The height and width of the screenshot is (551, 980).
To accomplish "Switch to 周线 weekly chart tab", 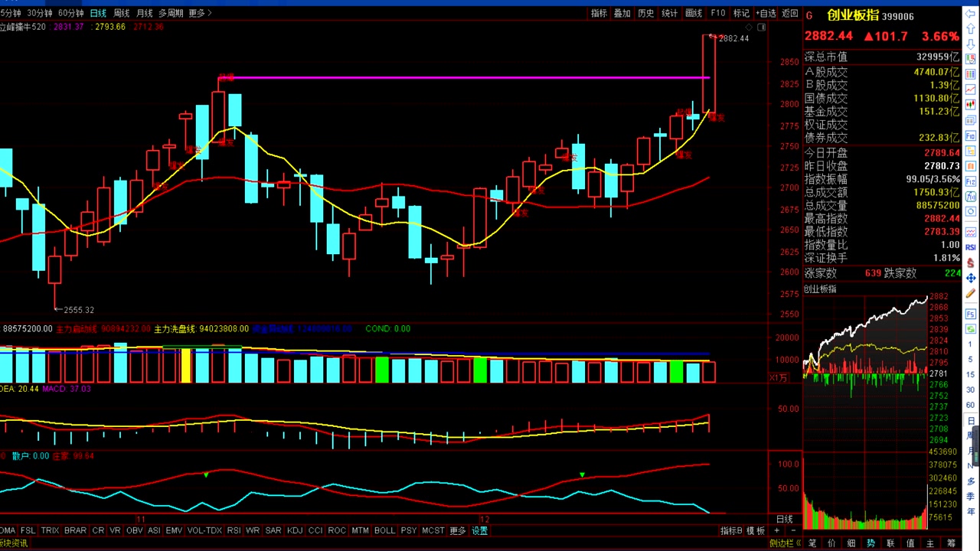I will 122,13.
